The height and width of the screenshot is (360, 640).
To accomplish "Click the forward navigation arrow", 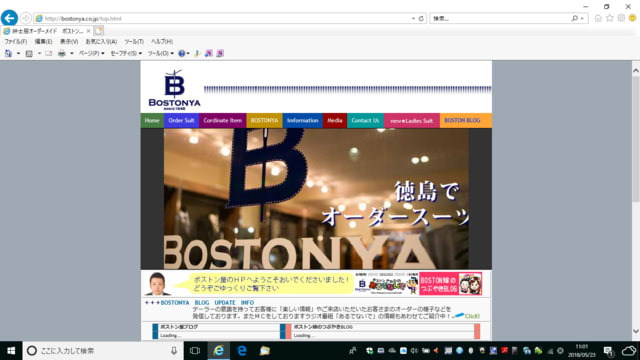I will pyautogui.click(x=26, y=18).
